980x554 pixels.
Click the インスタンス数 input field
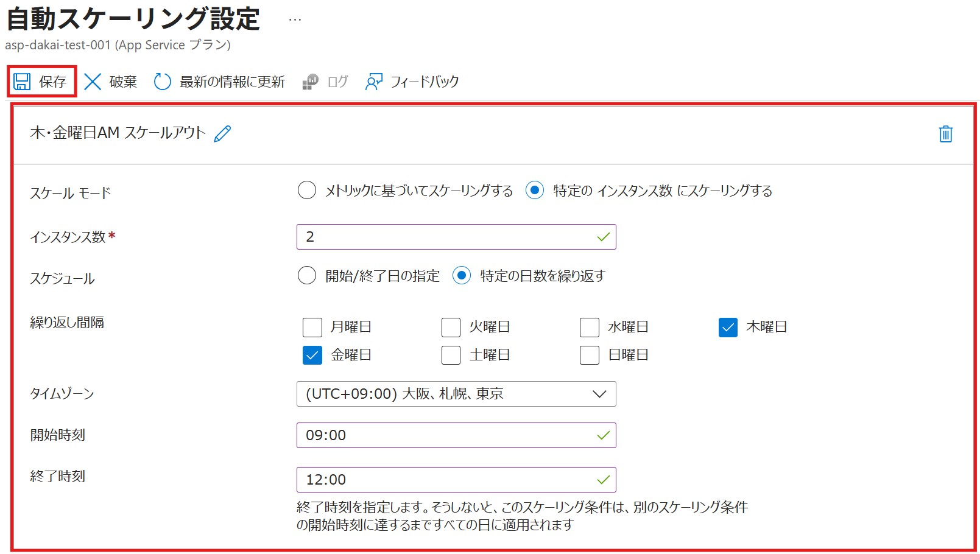(456, 237)
